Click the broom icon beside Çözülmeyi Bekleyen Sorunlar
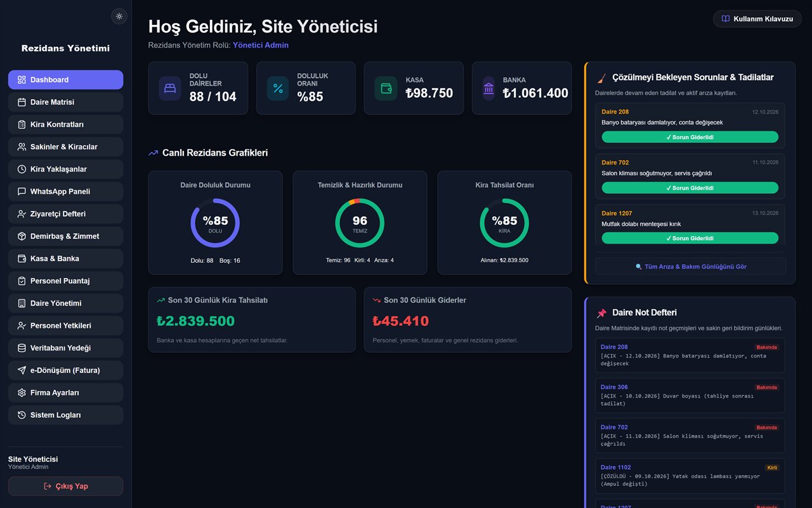 (x=601, y=78)
